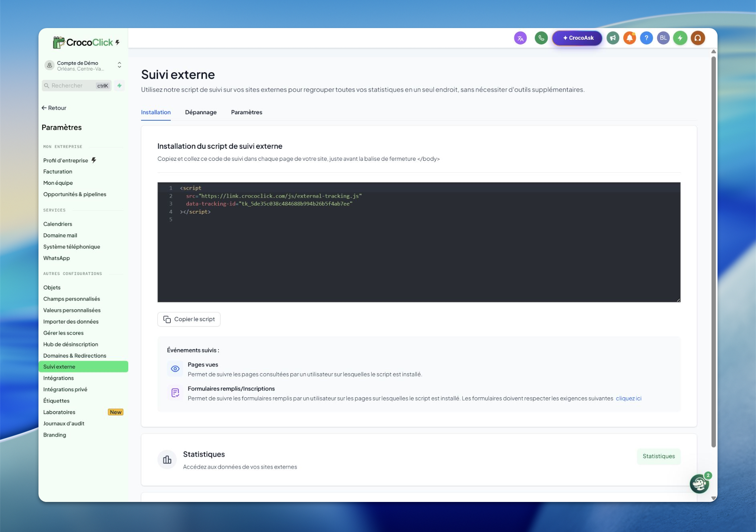Open Importer des données
756x532 pixels.
tap(71, 322)
